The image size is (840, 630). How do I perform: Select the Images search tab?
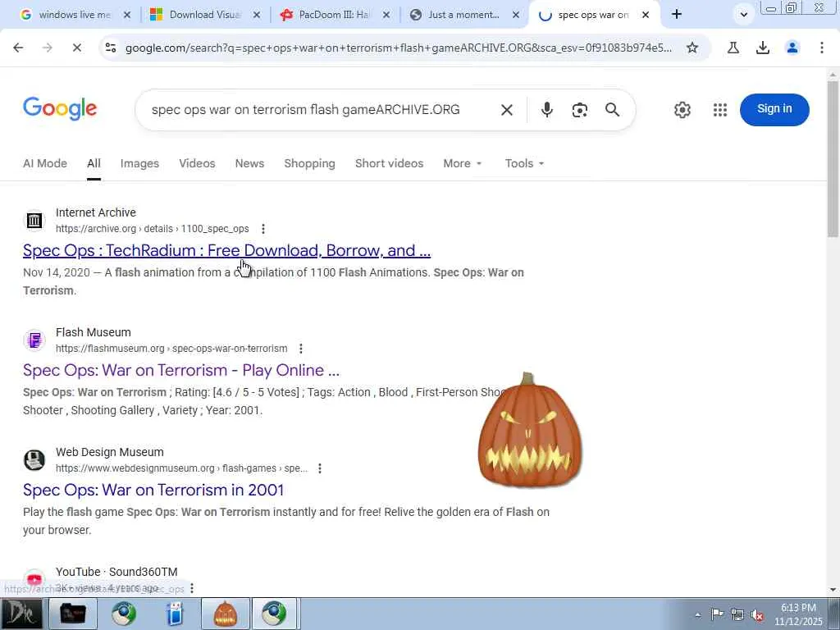[x=139, y=163]
